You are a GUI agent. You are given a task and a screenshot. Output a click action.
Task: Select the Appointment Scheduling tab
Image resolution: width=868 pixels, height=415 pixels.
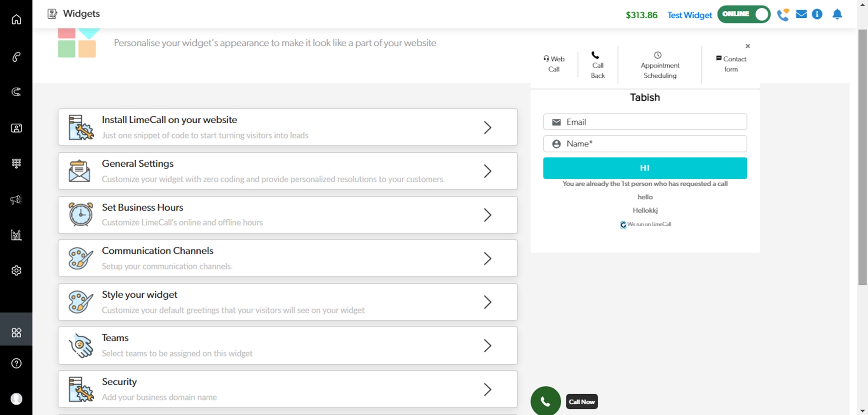(x=660, y=65)
